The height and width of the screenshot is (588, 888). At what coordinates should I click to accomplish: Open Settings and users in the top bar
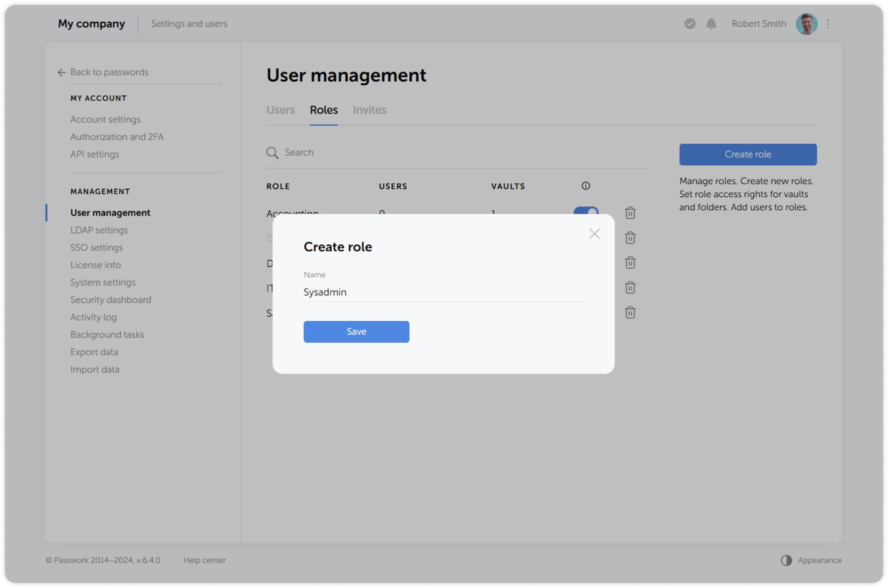coord(189,24)
